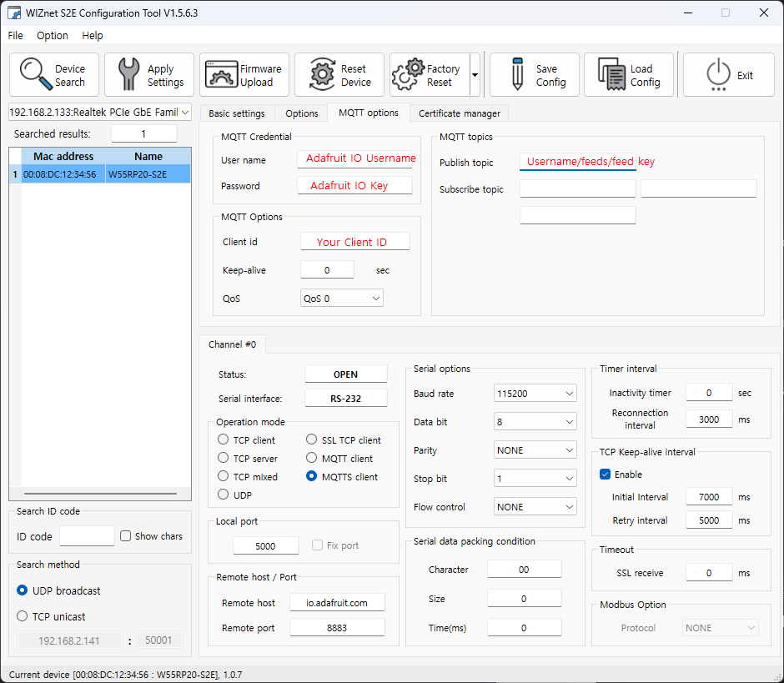This screenshot has width=784, height=683.
Task: Click the Load Config document icon
Action: coord(611,74)
